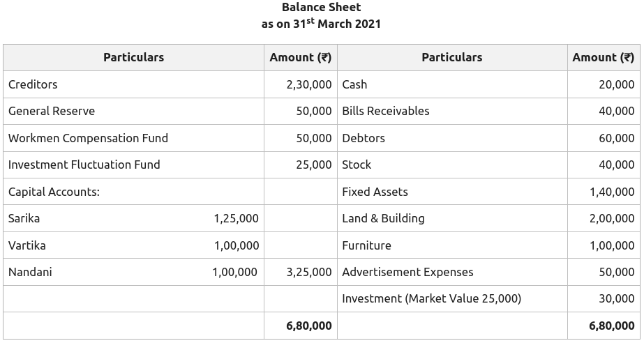Screen dimensions: 644x343
Task: Select the 3,25,000 total capital amount
Action: pyautogui.click(x=309, y=273)
